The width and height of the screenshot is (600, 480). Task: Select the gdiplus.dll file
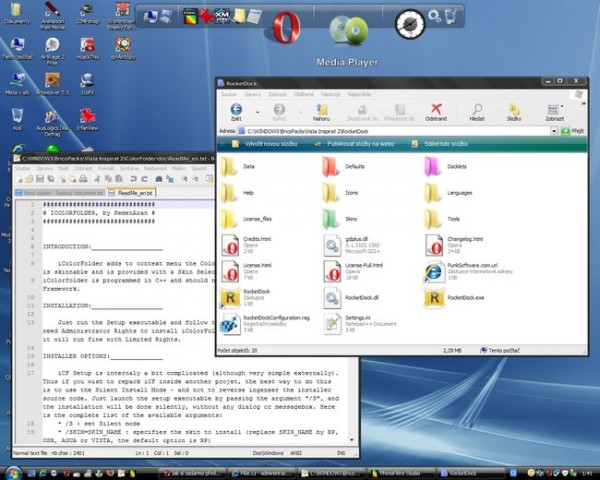coord(352,245)
